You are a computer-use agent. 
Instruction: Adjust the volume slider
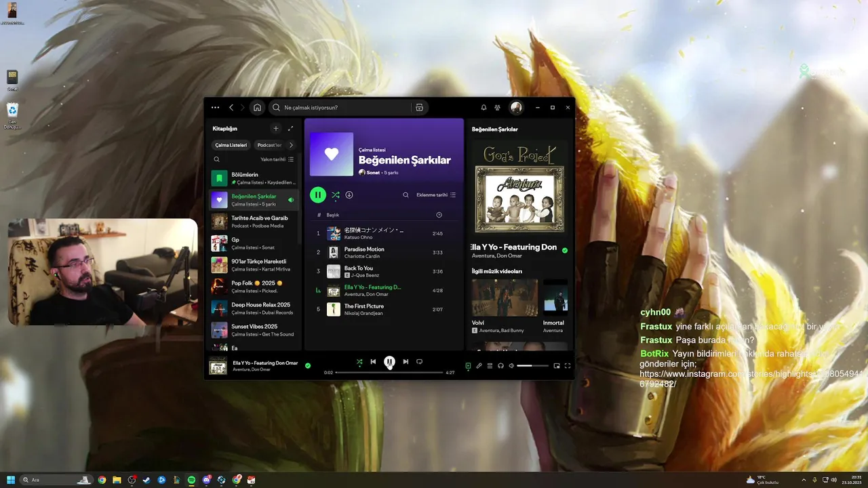[533, 366]
